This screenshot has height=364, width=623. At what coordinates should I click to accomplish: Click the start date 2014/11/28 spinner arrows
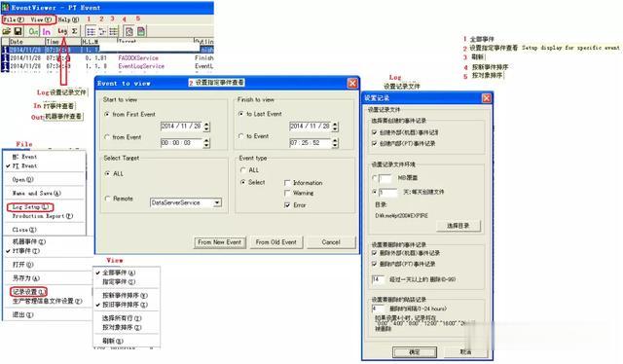206,127
